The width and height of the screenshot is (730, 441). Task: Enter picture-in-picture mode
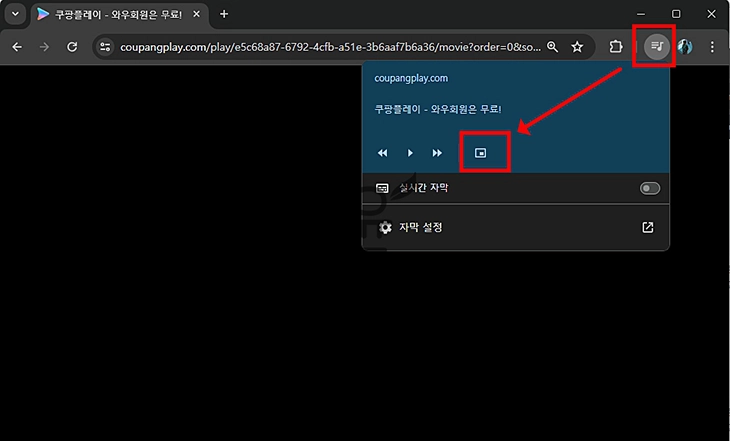pyautogui.click(x=480, y=153)
